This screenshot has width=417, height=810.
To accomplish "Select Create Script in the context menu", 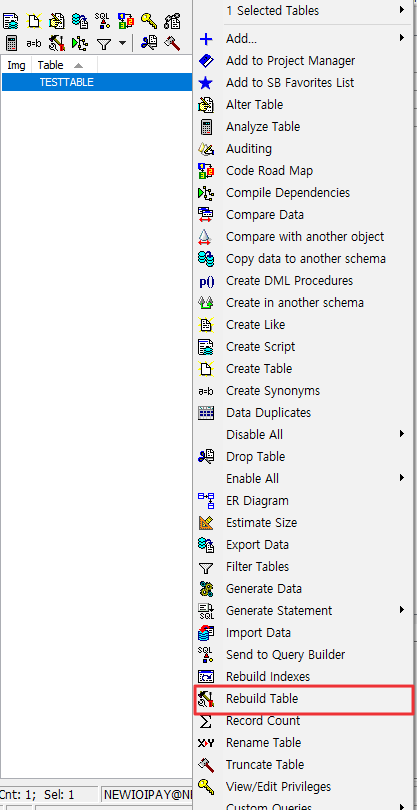I will [x=303, y=347].
